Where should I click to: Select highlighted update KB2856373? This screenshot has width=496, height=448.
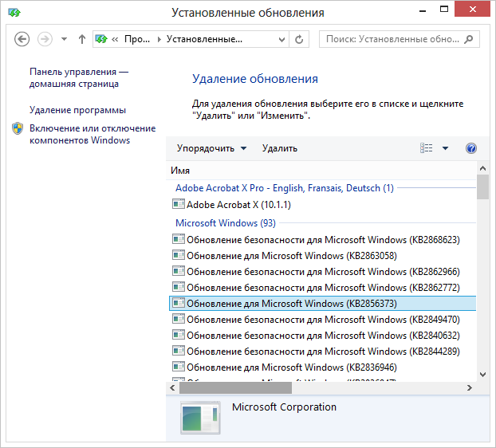tap(323, 304)
